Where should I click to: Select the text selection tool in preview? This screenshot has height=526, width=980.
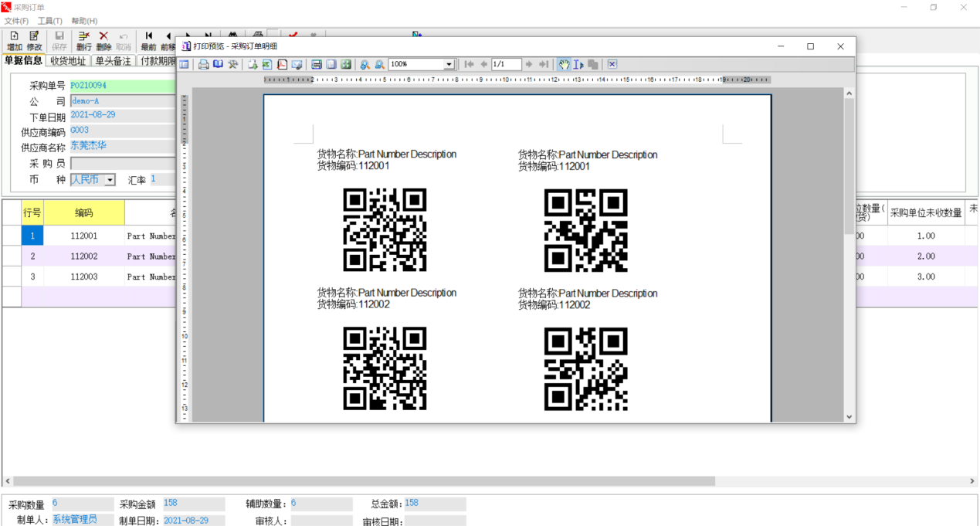coord(578,65)
